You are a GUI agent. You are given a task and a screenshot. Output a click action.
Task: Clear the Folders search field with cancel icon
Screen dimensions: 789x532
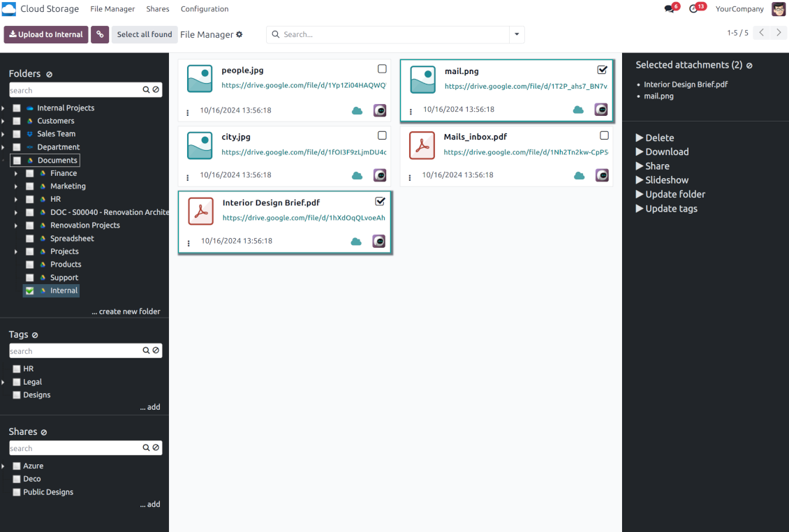[x=156, y=89]
